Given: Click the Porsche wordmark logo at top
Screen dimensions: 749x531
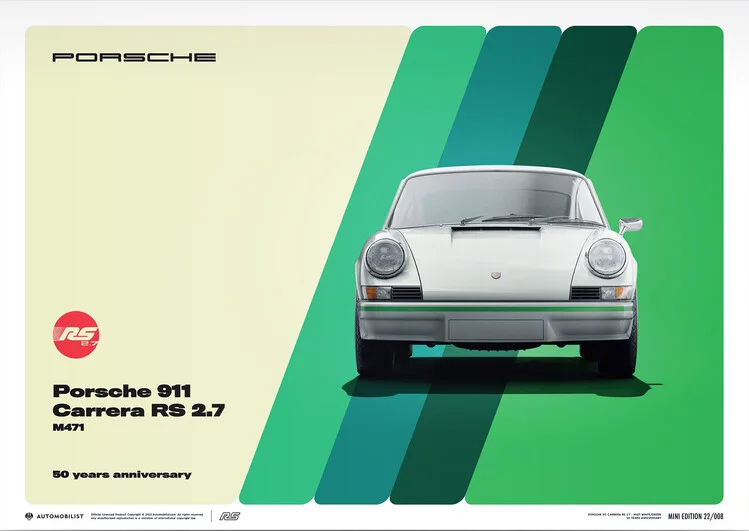Looking at the screenshot, I should (134, 57).
